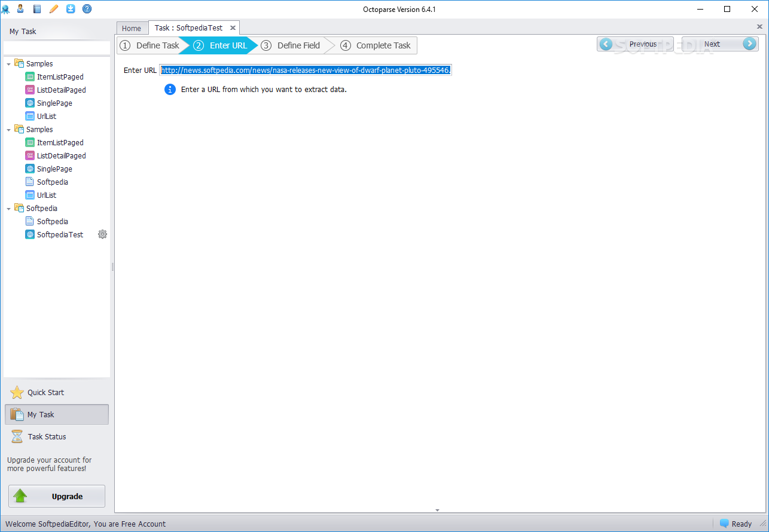
Task: Click the orange pencil icon in the toolbar
Action: (x=54, y=9)
